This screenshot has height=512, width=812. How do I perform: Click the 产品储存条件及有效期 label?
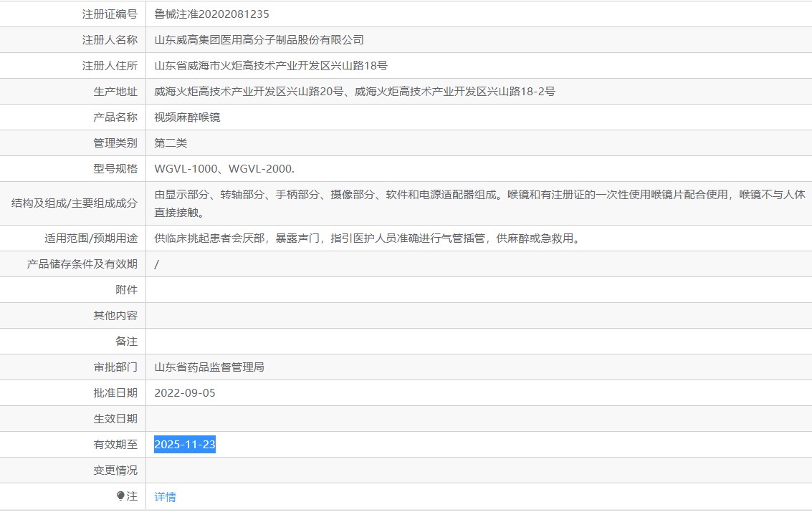point(82,264)
